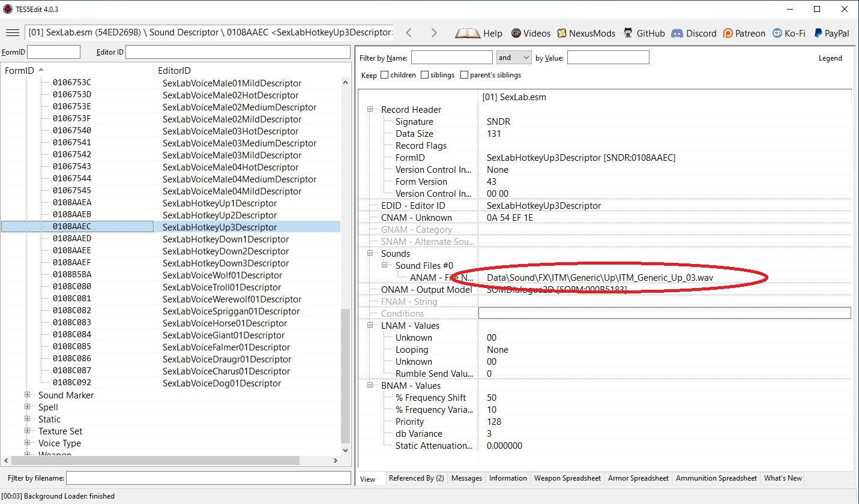Switch to the Messages tab

point(466,478)
